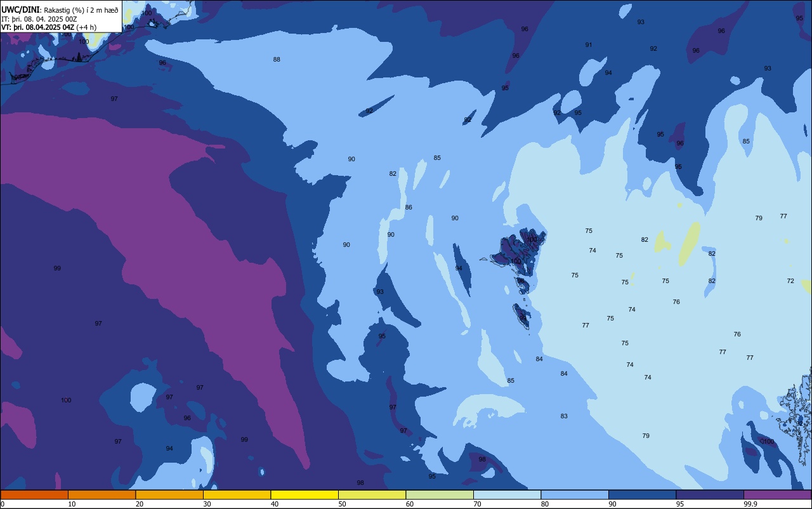The width and height of the screenshot is (812, 509).
Task: Click the map value '88'
Action: coord(277,60)
